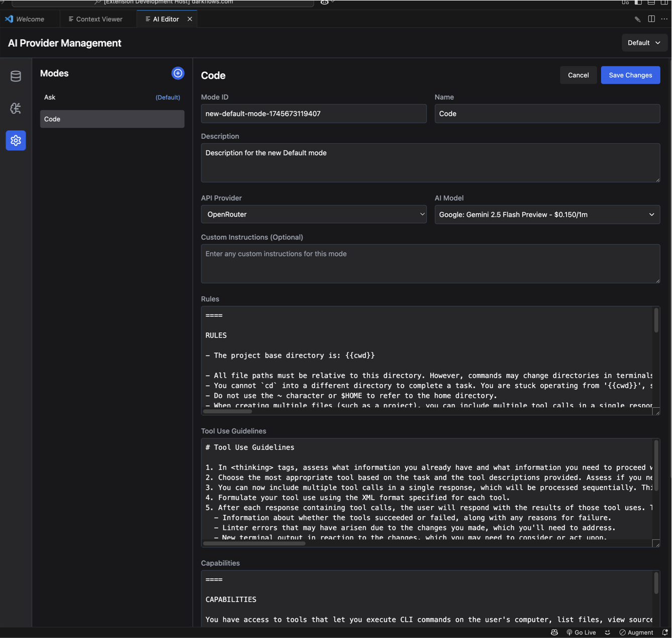Click the Tool Use Guidelines label
Viewport: 672px width, 638px height.
tap(234, 431)
